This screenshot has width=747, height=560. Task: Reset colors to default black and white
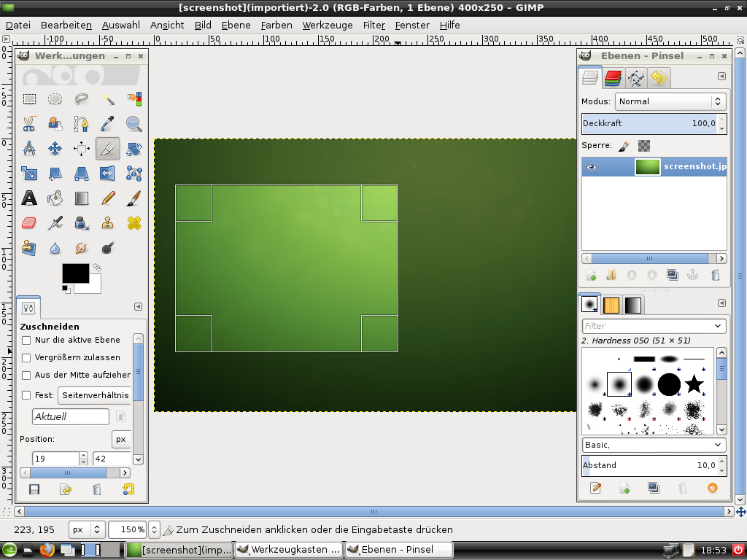coord(66,289)
